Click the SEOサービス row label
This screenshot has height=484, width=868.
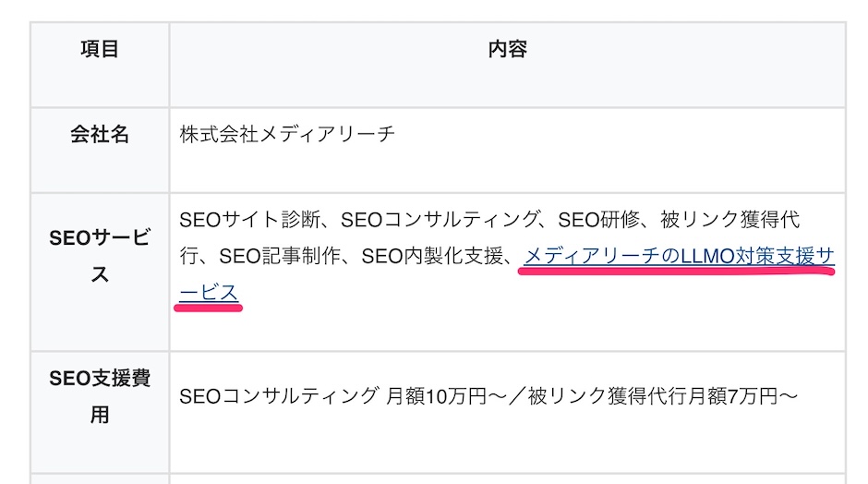(x=100, y=256)
